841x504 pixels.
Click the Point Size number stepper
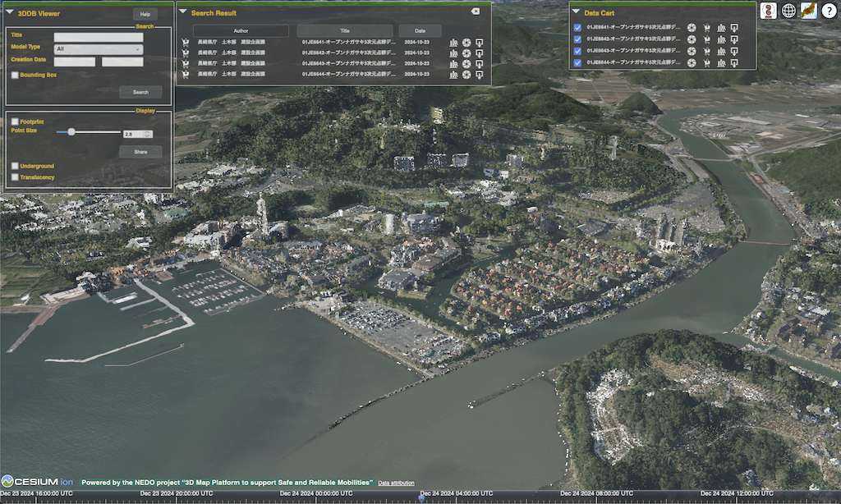click(x=148, y=134)
